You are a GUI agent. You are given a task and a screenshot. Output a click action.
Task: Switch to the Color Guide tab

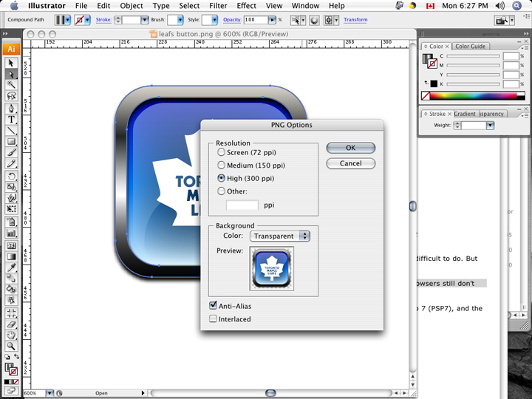470,46
